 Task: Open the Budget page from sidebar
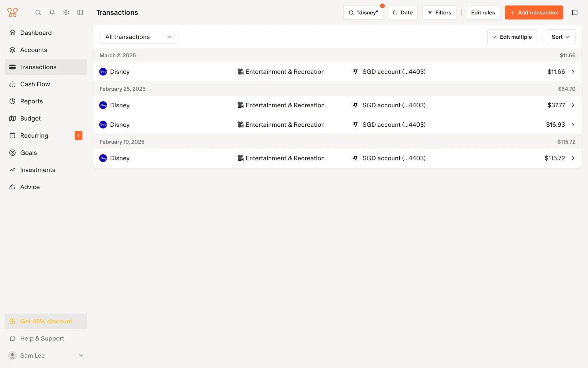point(30,118)
